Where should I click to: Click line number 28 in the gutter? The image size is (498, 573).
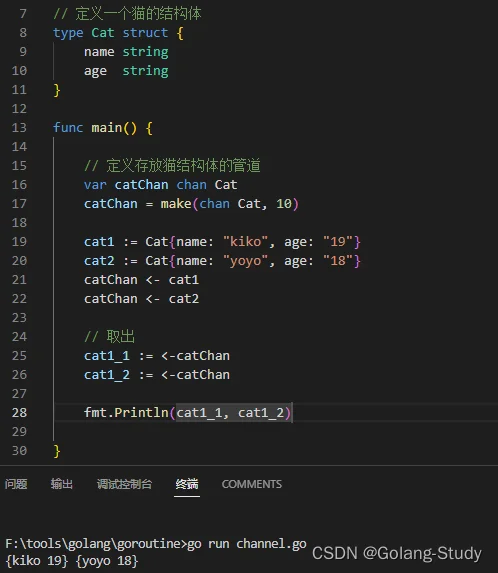(19, 413)
